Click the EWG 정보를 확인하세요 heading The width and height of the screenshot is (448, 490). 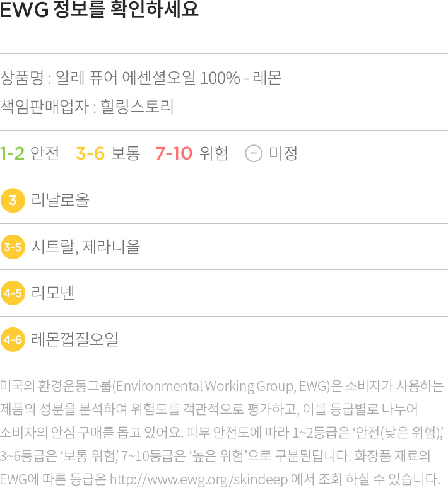coord(99,9)
